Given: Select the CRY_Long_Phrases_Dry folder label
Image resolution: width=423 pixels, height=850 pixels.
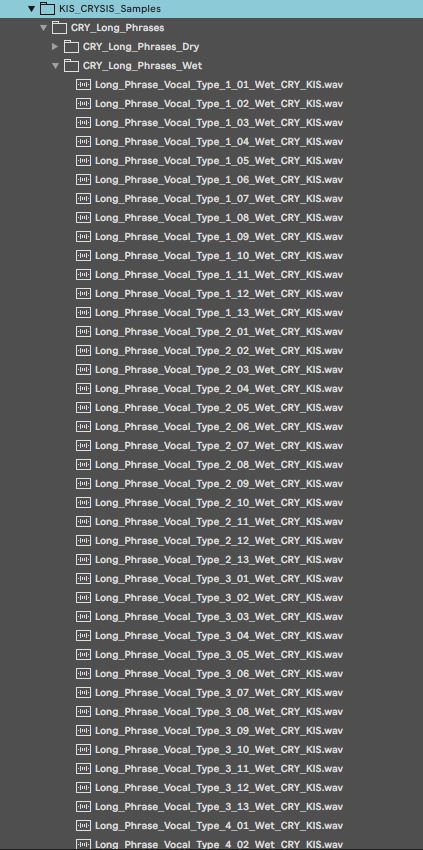Looking at the screenshot, I should tap(141, 47).
